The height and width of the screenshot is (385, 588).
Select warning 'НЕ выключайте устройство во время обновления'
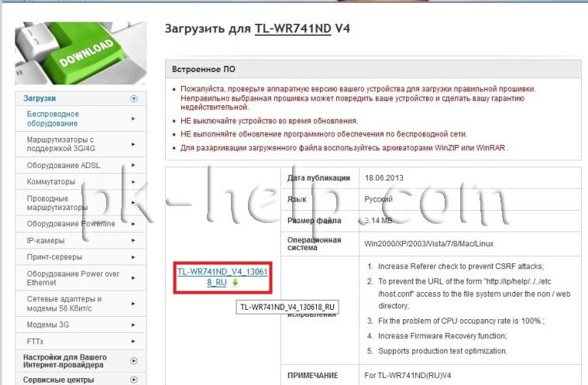pyautogui.click(x=270, y=121)
